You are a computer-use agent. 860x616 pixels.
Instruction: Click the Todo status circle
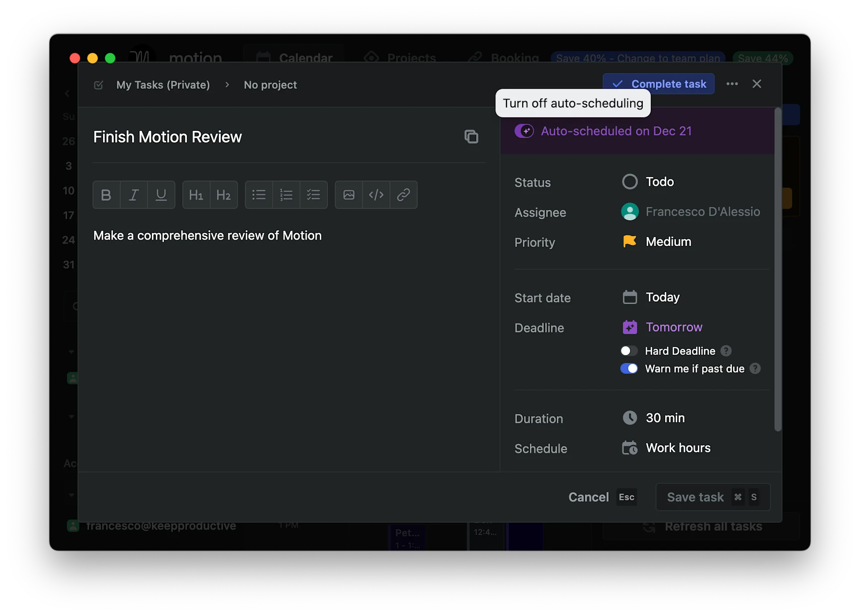click(x=630, y=181)
